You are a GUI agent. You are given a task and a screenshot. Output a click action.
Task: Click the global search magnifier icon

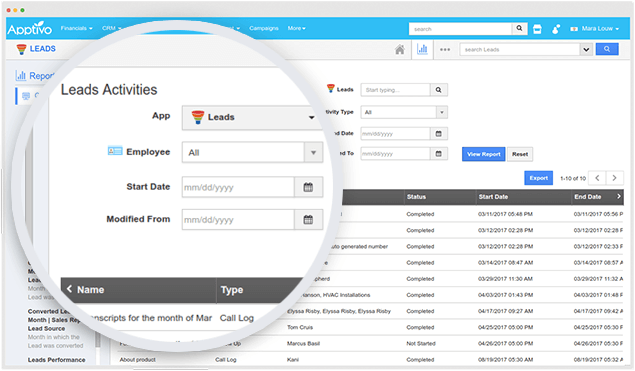pos(519,28)
